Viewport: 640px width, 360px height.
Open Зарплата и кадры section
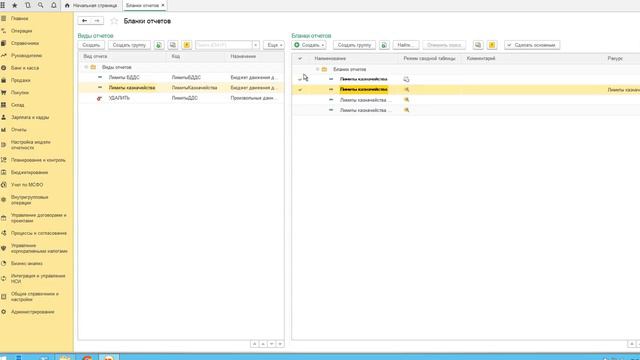pyautogui.click(x=30, y=117)
